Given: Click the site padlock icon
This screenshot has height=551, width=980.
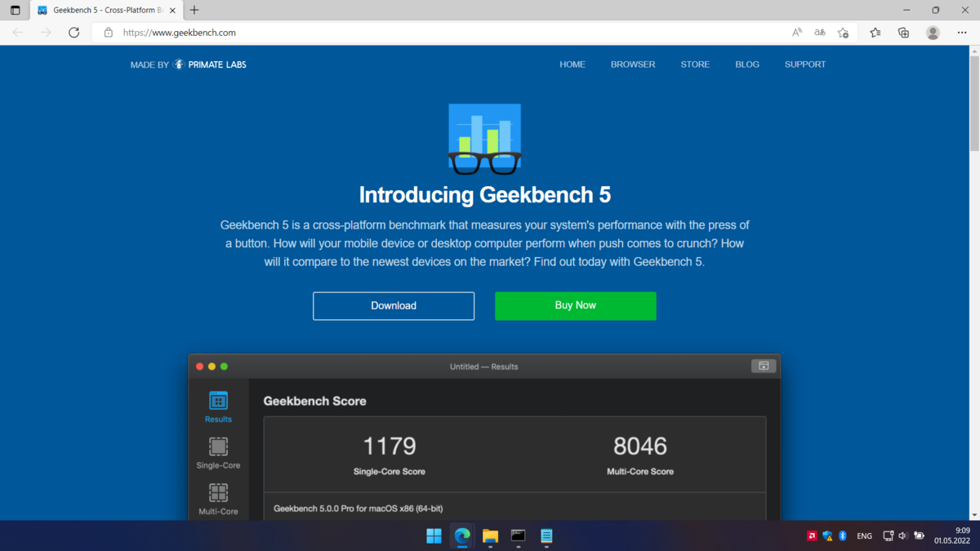Looking at the screenshot, I should [108, 33].
